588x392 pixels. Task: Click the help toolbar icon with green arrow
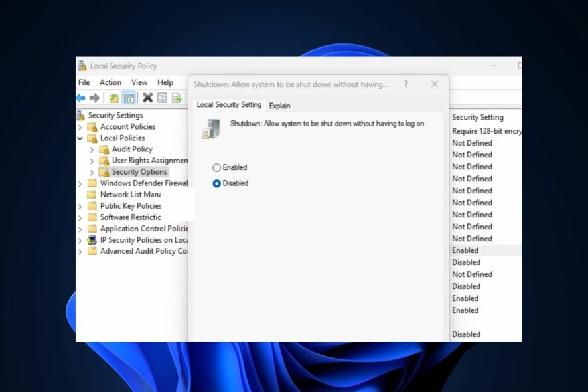[113, 98]
